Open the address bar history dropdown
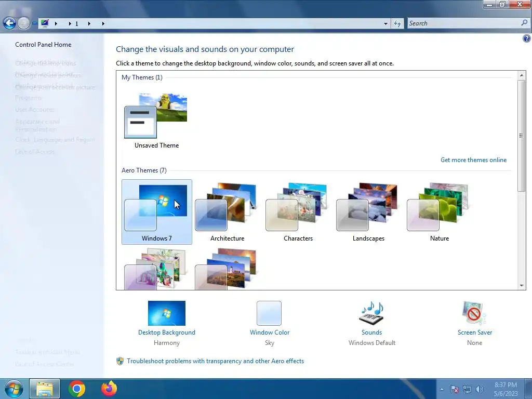532x399 pixels. [385, 23]
